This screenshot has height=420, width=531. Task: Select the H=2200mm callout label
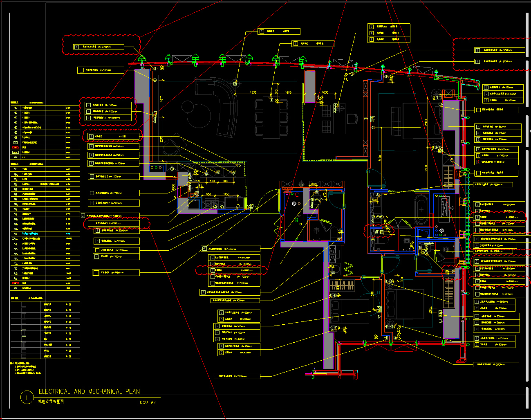click(117, 230)
